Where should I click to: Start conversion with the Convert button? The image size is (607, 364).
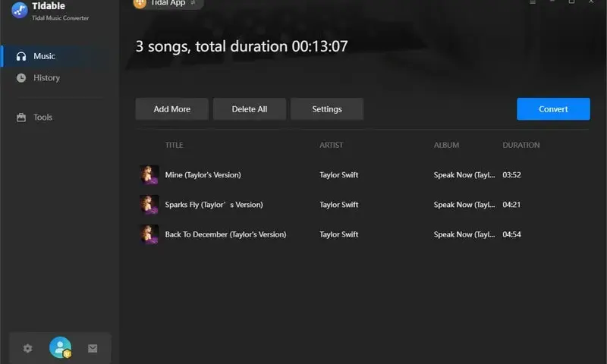pyautogui.click(x=553, y=109)
